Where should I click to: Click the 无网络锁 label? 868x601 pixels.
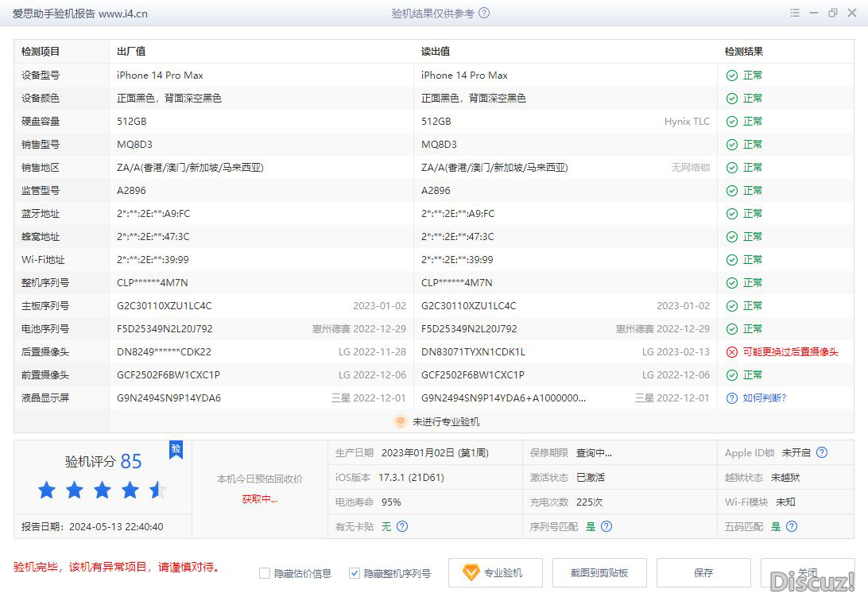tap(690, 168)
